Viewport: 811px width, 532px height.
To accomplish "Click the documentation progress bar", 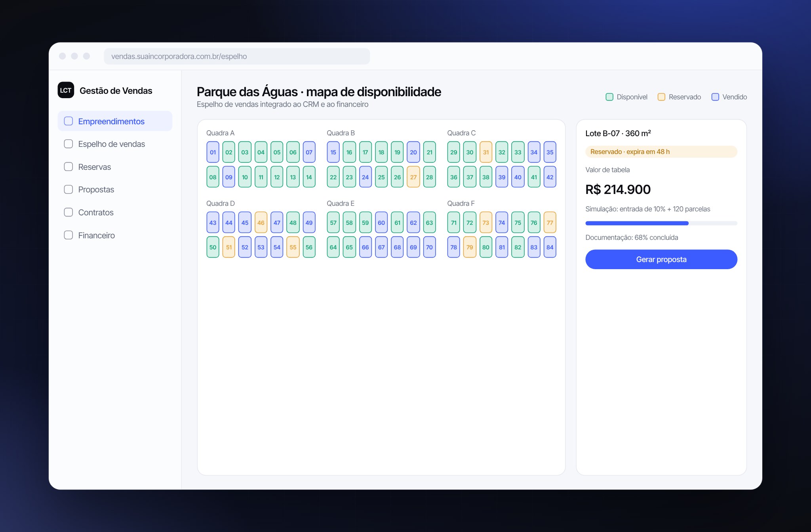I will click(x=661, y=223).
